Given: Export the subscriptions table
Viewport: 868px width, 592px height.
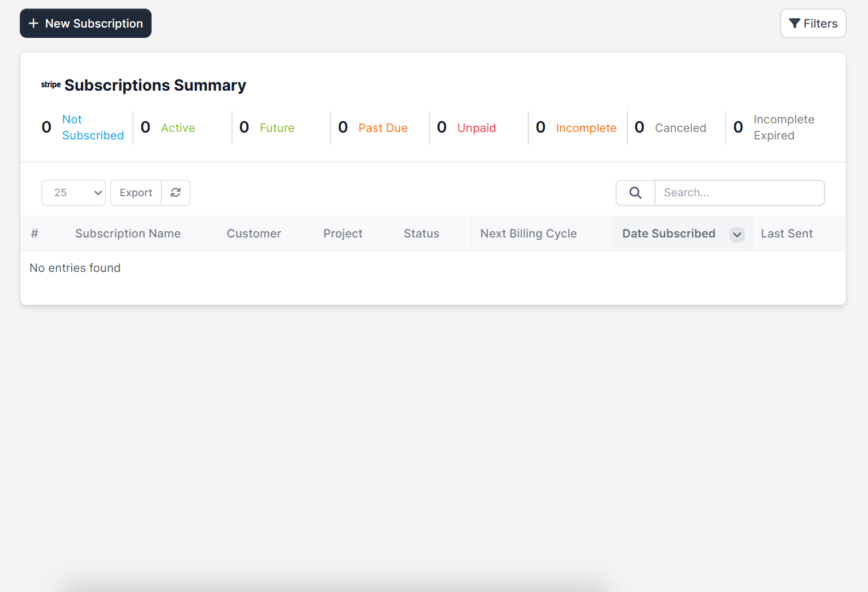Looking at the screenshot, I should [x=136, y=193].
